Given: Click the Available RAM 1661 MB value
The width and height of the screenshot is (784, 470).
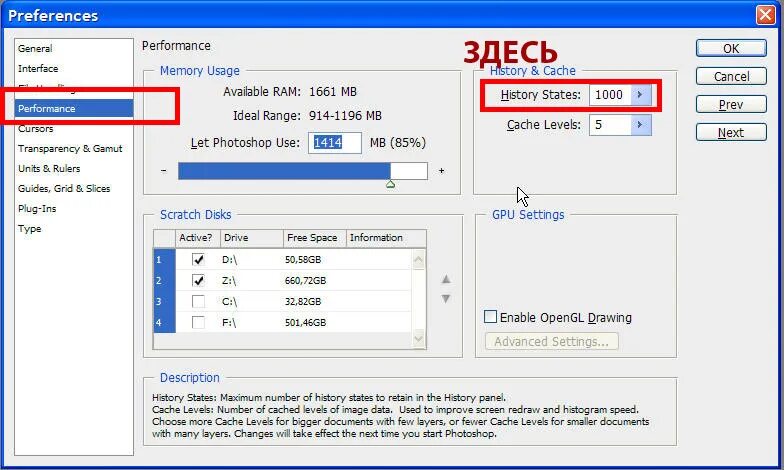Looking at the screenshot, I should click(333, 92).
